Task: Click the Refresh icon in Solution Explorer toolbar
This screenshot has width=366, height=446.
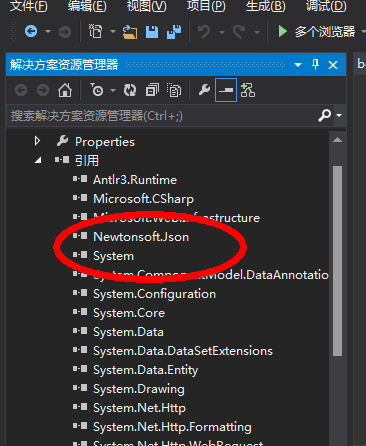Action: pos(130,90)
